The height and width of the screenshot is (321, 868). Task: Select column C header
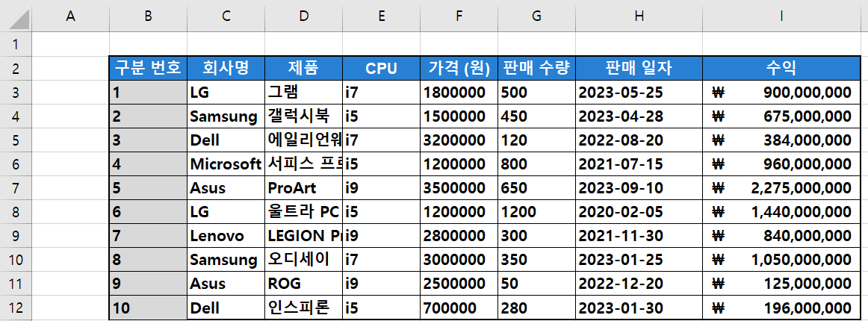(x=226, y=16)
